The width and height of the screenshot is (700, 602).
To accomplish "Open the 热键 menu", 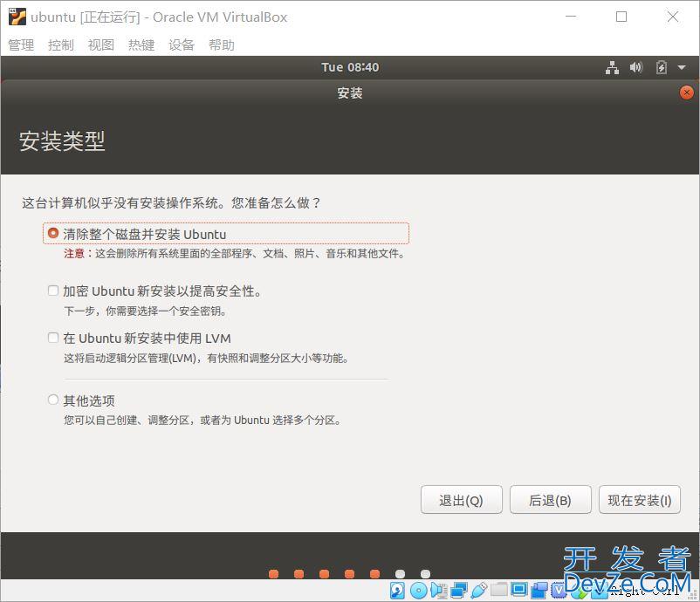I will point(141,44).
